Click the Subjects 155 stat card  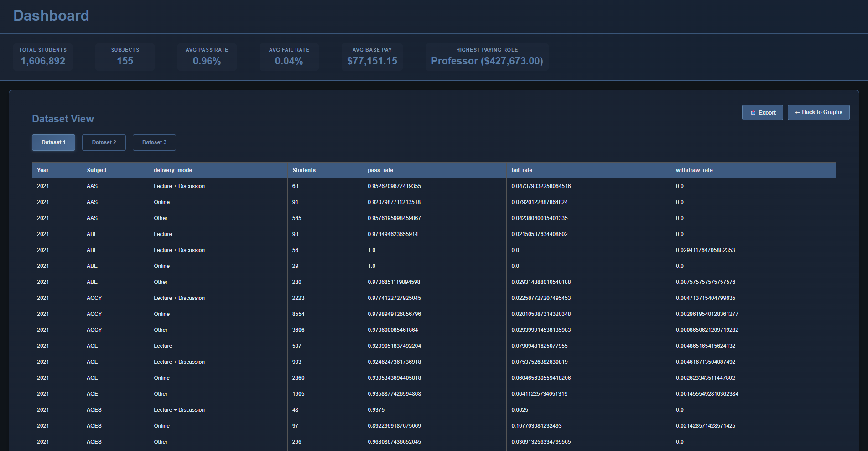click(x=125, y=57)
